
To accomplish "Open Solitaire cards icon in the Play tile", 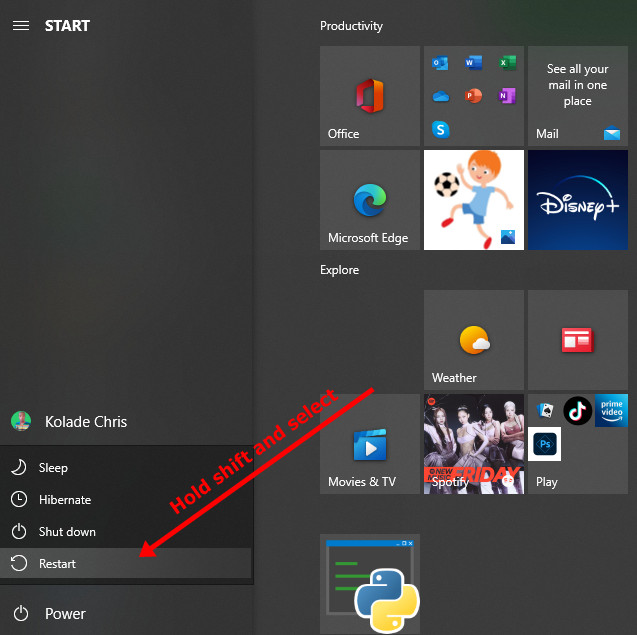I will [544, 410].
